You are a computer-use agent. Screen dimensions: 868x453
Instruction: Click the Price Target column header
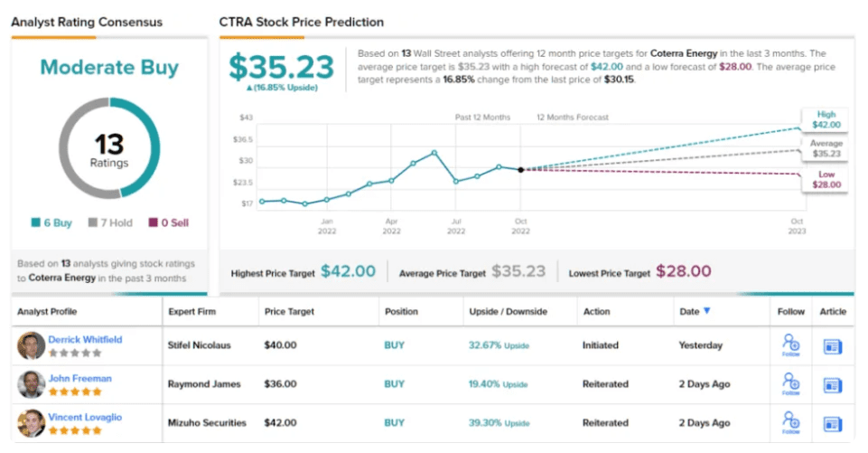[x=289, y=312]
